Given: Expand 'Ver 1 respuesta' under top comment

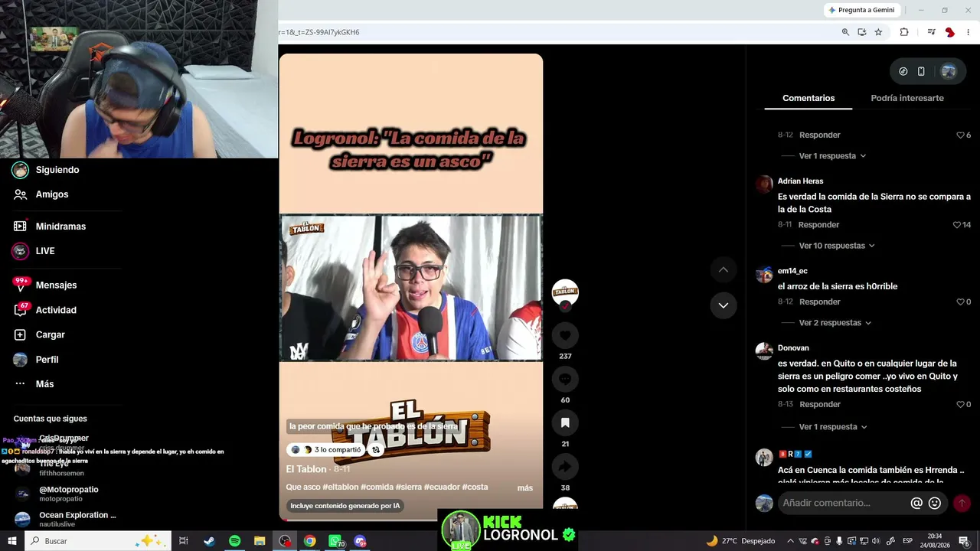Looking at the screenshot, I should 832,156.
